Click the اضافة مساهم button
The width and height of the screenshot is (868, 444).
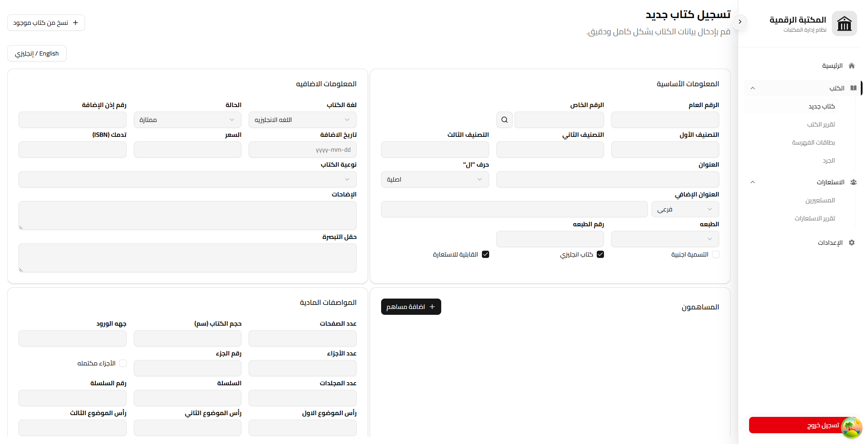pos(411,307)
